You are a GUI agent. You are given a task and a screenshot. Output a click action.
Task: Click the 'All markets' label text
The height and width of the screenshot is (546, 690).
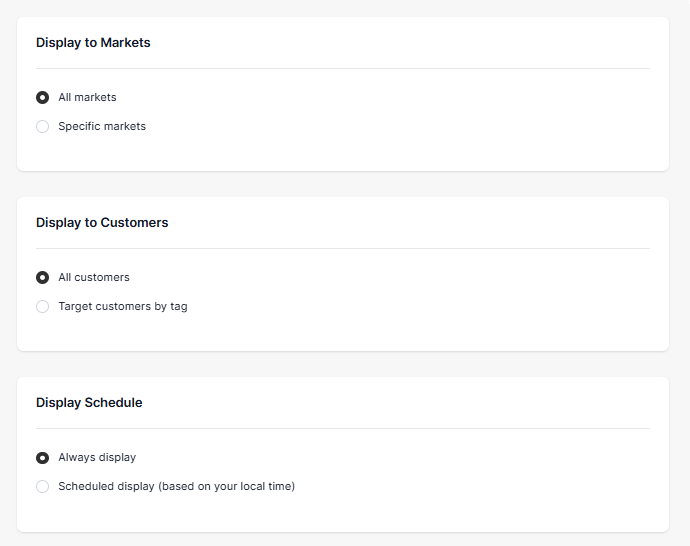tap(87, 97)
